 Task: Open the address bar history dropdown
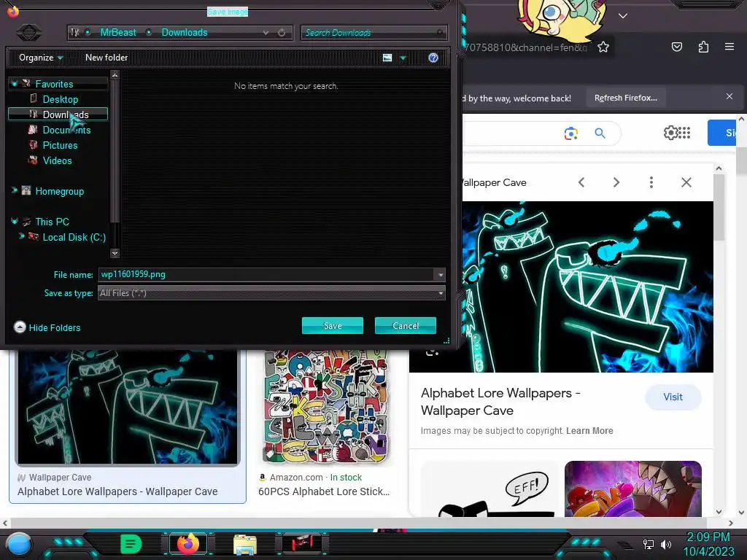(266, 33)
